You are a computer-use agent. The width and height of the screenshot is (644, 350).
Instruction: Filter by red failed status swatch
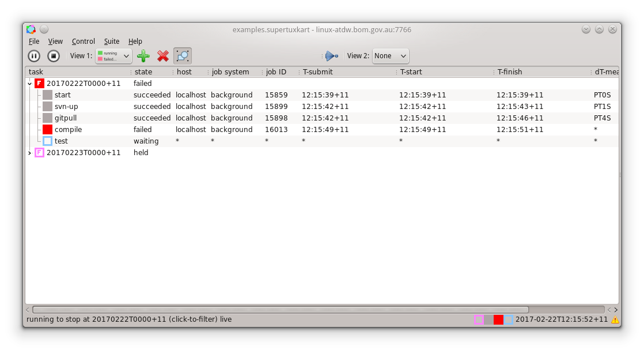(499, 319)
